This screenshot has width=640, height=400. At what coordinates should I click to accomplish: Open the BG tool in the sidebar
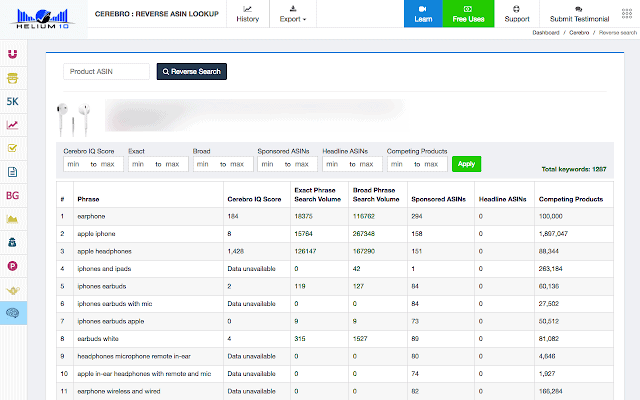tap(13, 195)
